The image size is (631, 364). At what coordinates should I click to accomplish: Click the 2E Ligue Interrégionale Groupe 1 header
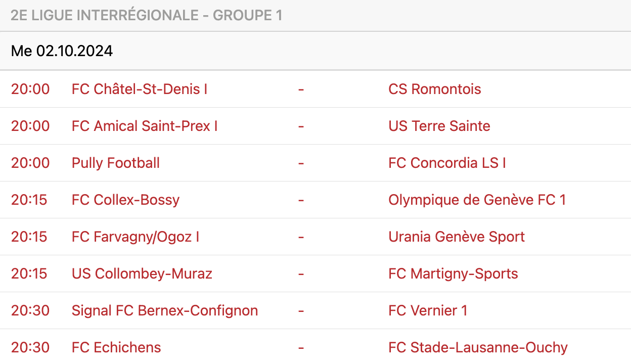146,15
